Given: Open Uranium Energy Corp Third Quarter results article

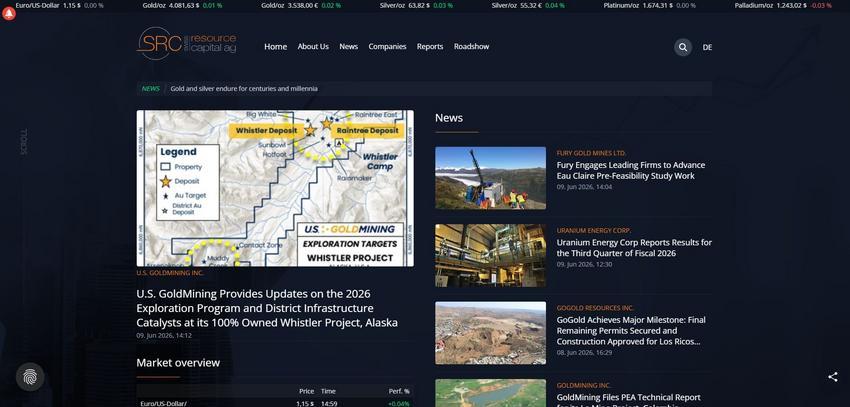Looking at the screenshot, I should (634, 248).
